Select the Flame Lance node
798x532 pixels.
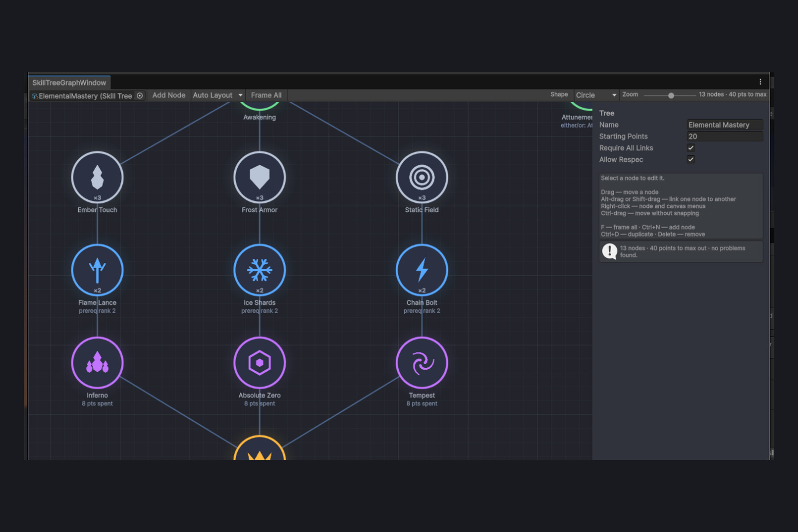click(97, 270)
